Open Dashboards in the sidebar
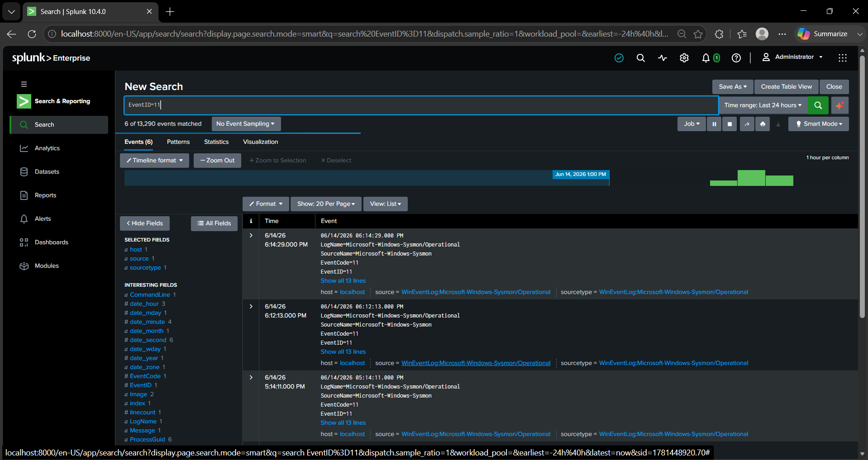This screenshot has height=460, width=868. point(52,242)
